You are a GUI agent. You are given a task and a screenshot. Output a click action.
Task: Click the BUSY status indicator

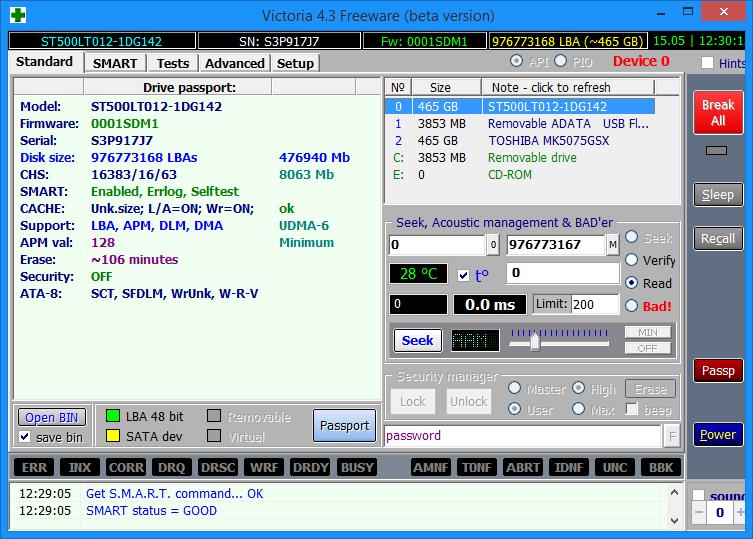point(357,467)
